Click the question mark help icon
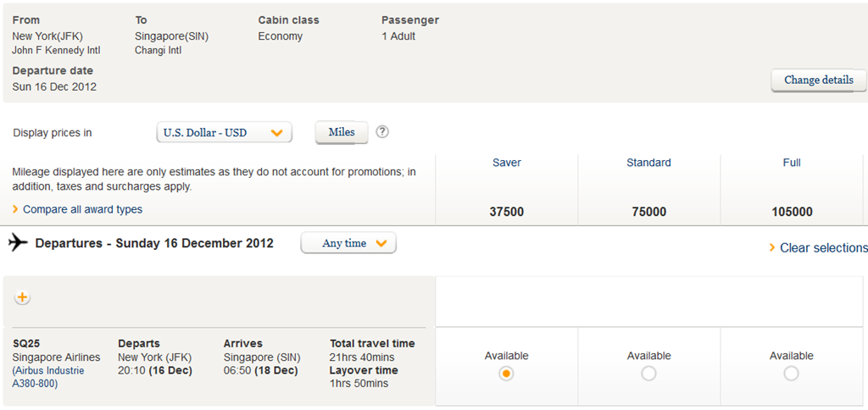The image size is (868, 410). coord(382,132)
